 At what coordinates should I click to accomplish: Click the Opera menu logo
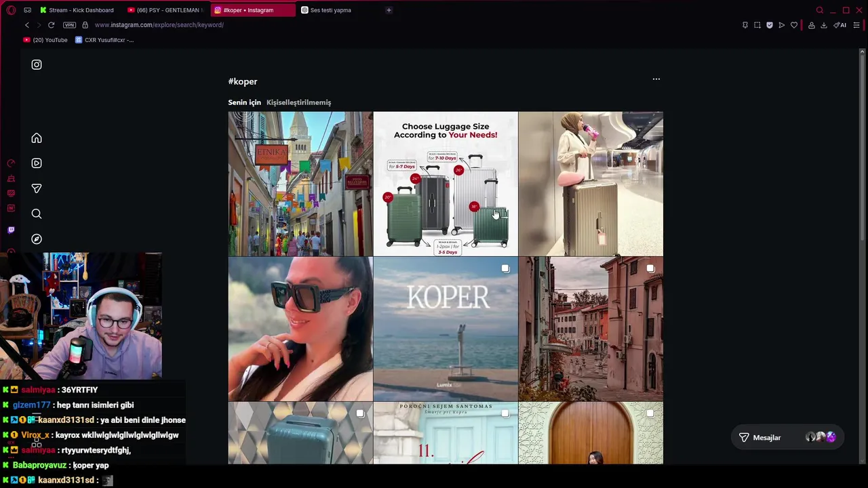coord(11,10)
